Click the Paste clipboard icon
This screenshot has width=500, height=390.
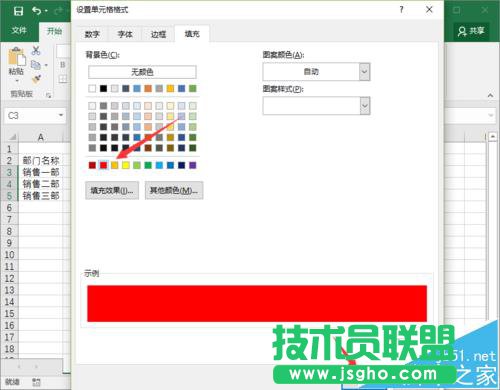17,56
